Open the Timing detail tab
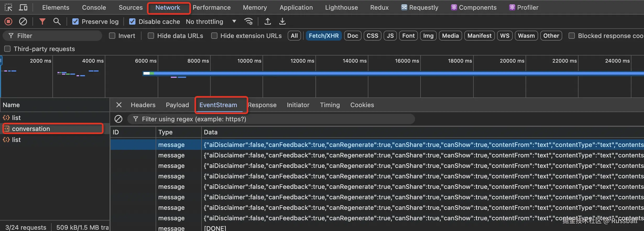The image size is (644, 231). pyautogui.click(x=330, y=105)
